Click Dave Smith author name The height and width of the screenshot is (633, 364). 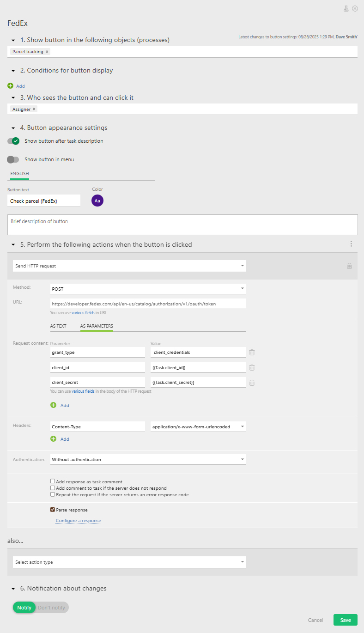click(x=346, y=37)
